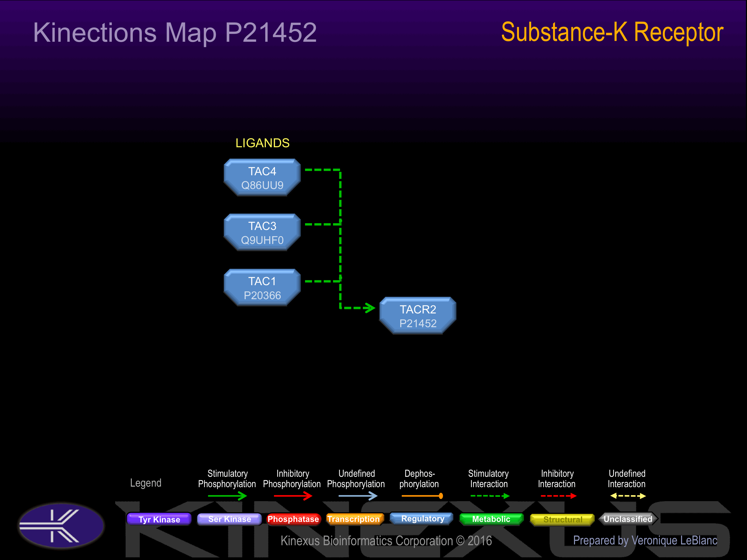The image size is (747, 560).
Task: Click the Undefined Interaction dashed yellow arrow
Action: [628, 496]
